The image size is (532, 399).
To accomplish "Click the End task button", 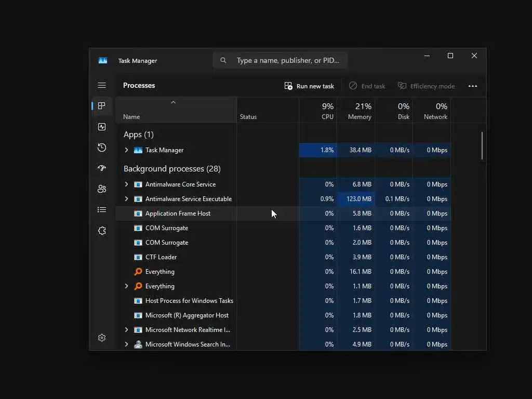I will point(367,86).
